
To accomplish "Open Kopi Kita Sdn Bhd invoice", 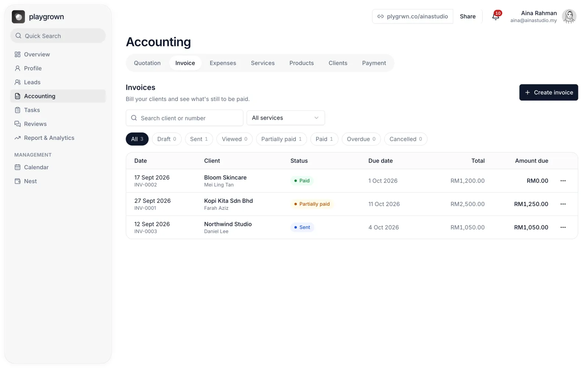I will coord(352,204).
